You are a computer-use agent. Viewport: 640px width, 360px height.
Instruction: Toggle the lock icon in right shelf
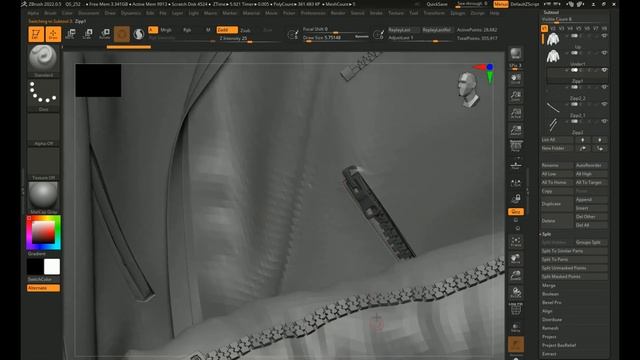(516, 199)
